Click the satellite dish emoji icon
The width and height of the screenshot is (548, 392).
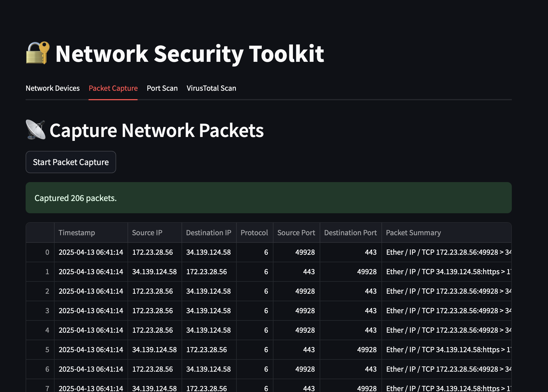point(36,130)
